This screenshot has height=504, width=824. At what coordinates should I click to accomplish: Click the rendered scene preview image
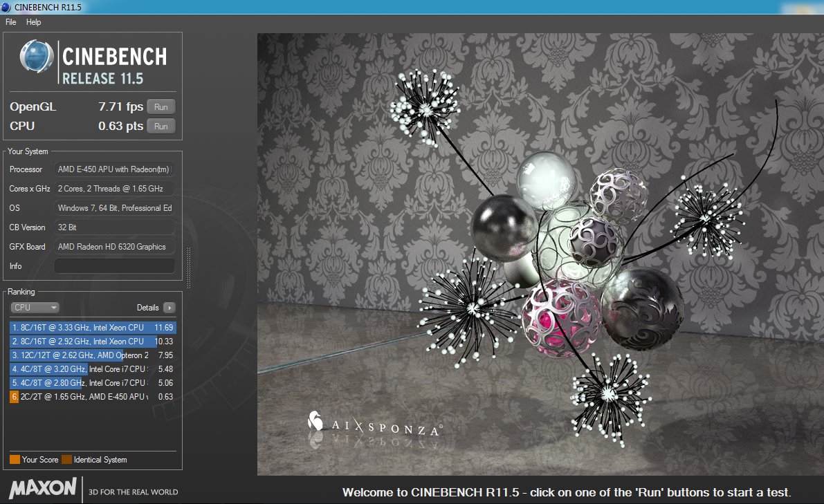click(540, 254)
